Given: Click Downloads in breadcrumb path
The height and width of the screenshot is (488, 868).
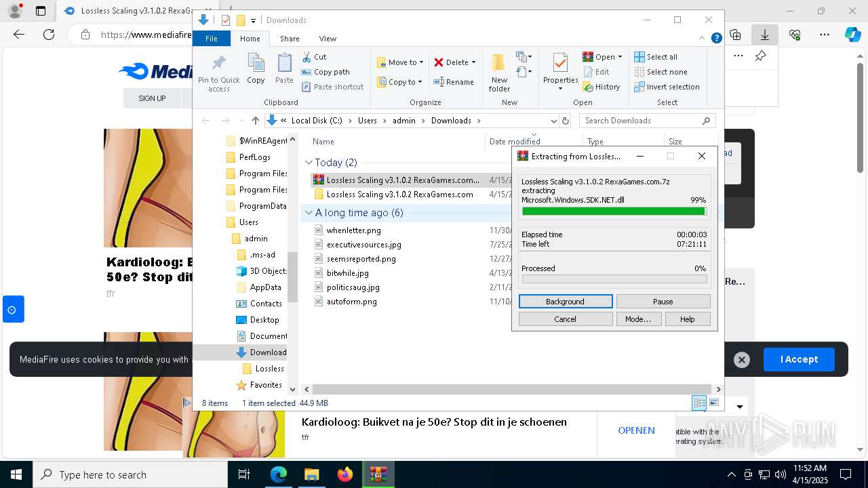Looking at the screenshot, I should 451,121.
